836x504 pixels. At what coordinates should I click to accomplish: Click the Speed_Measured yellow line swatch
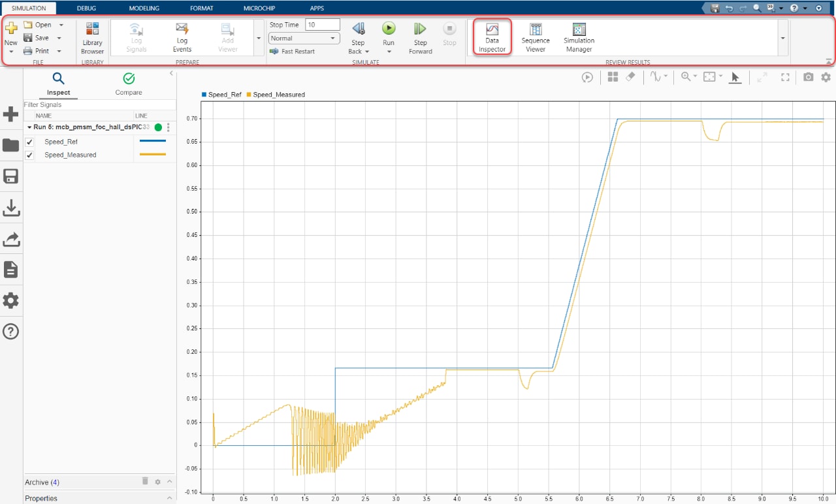pyautogui.click(x=153, y=155)
